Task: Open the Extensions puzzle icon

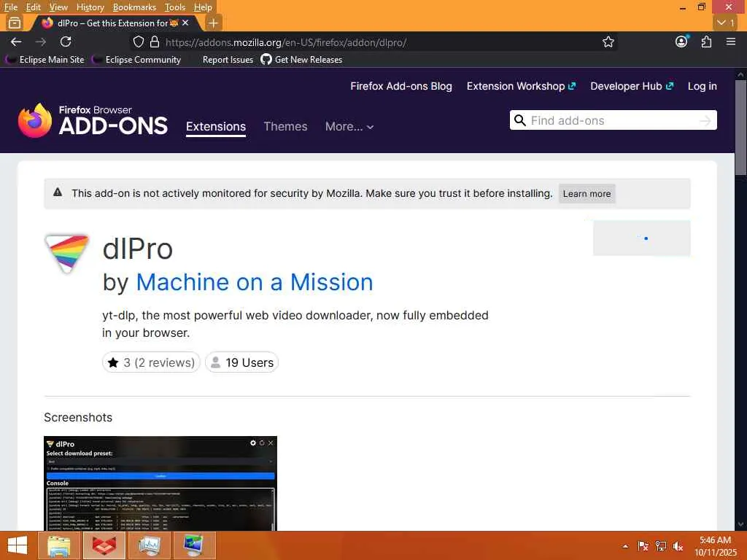Action: pyautogui.click(x=706, y=42)
